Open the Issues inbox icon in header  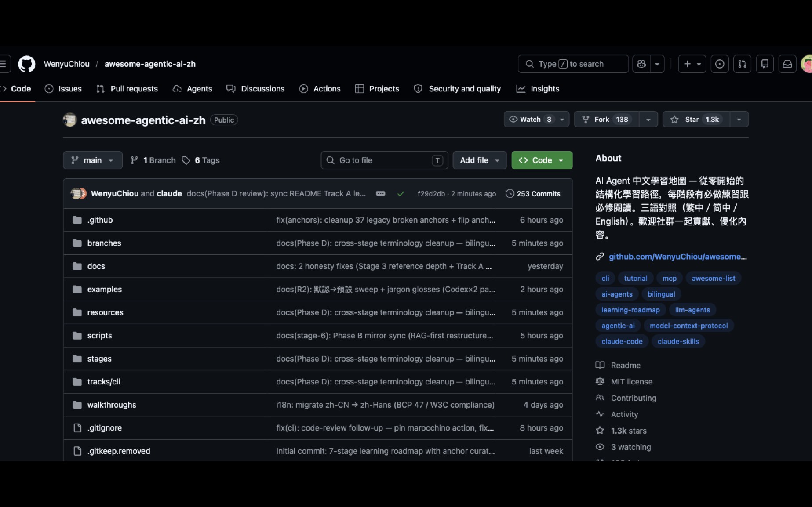pos(720,64)
